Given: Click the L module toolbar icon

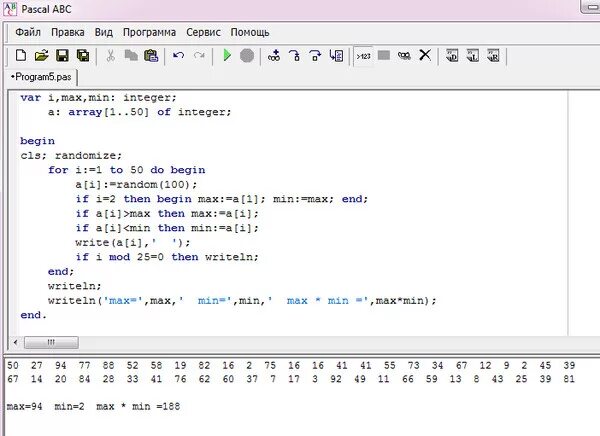Looking at the screenshot, I should [x=473, y=56].
